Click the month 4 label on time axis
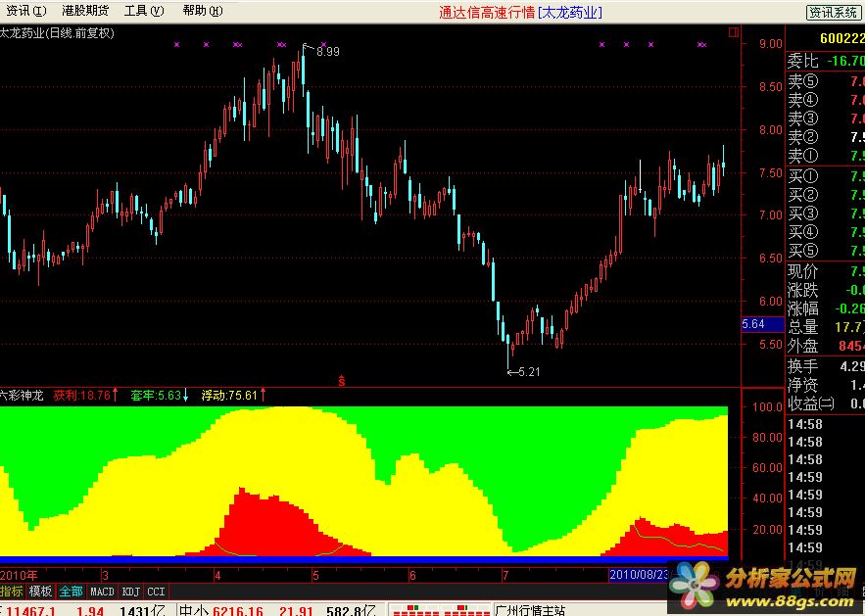 217,576
